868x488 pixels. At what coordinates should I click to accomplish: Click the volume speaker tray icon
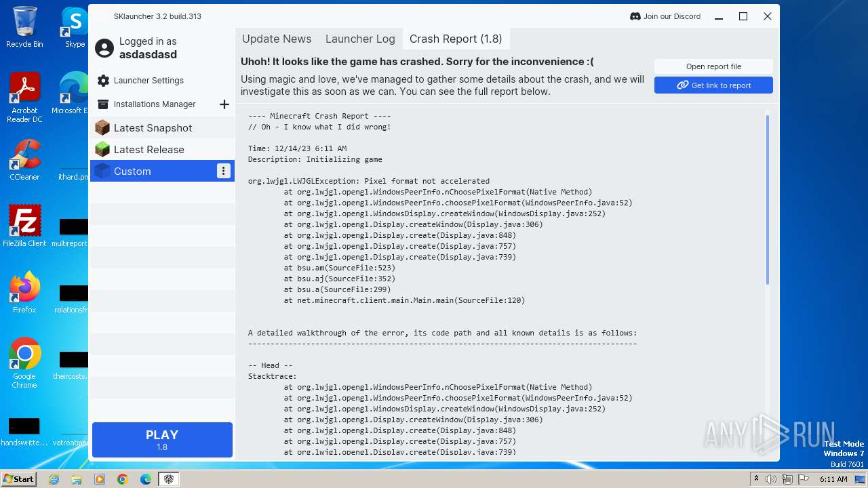[x=771, y=479]
